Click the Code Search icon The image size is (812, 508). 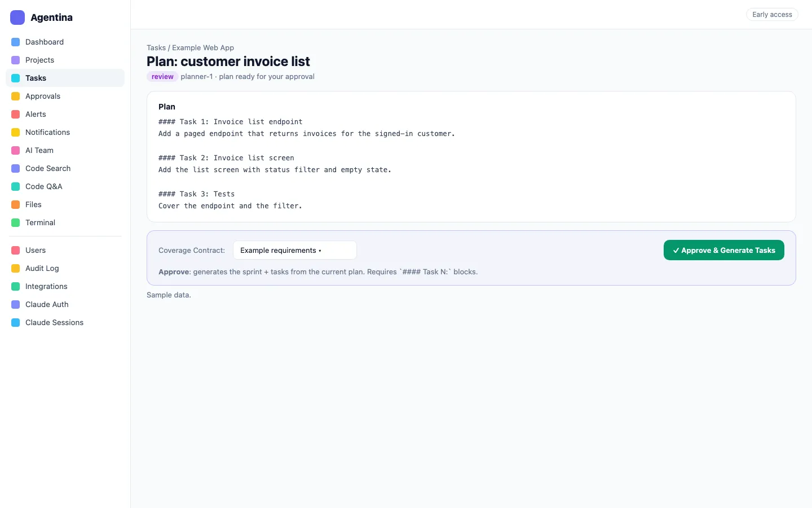click(16, 169)
